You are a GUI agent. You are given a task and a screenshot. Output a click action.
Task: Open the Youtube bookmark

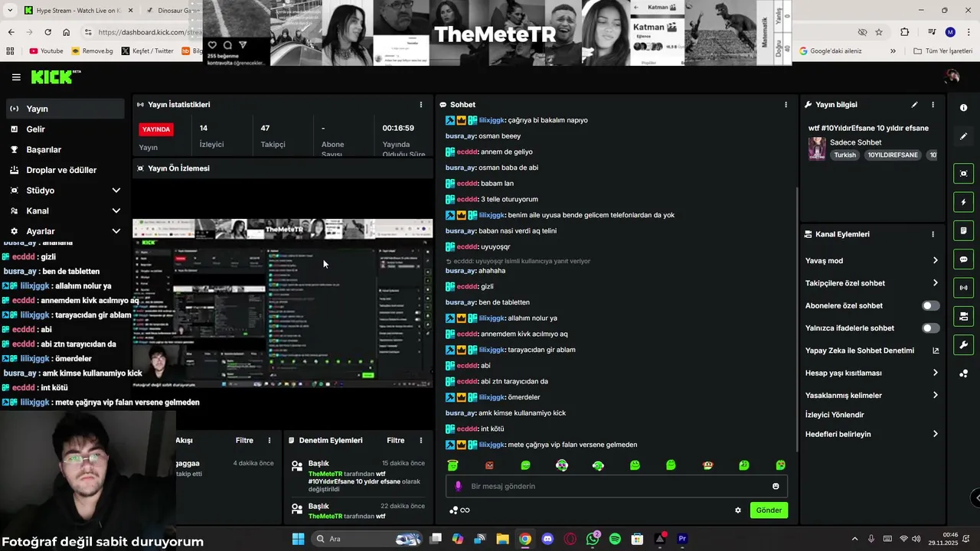[x=46, y=51]
